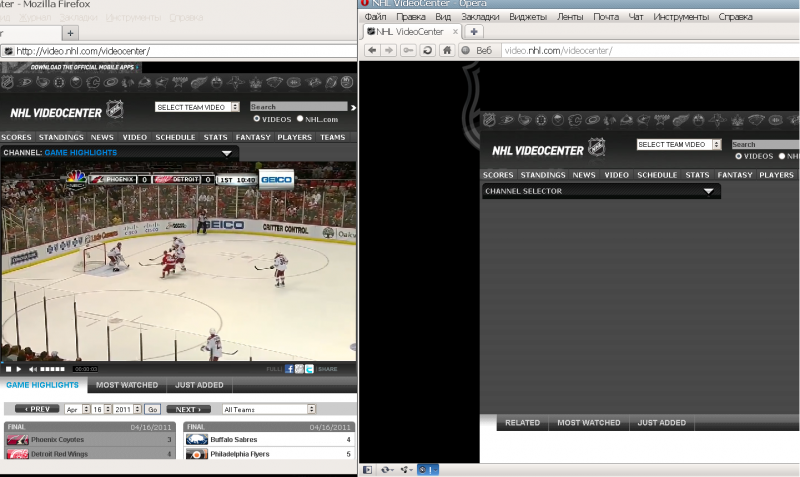Open SCHEDULE nav link in Firefox page
This screenshot has height=477, width=800.
tap(175, 137)
